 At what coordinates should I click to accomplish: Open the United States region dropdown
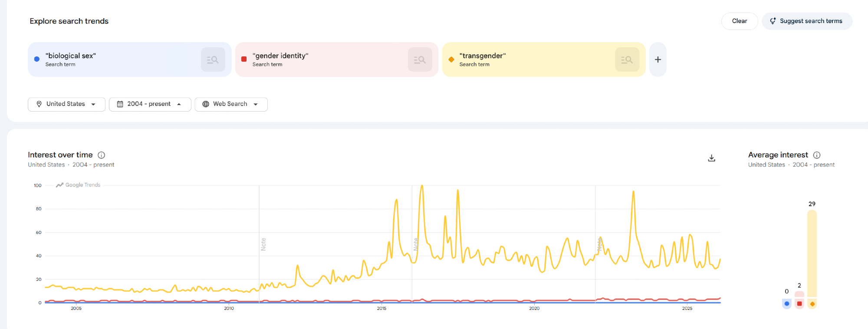(66, 104)
